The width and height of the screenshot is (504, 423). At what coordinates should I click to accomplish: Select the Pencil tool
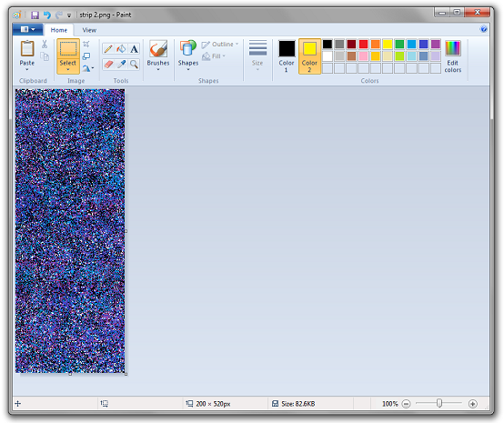(108, 49)
